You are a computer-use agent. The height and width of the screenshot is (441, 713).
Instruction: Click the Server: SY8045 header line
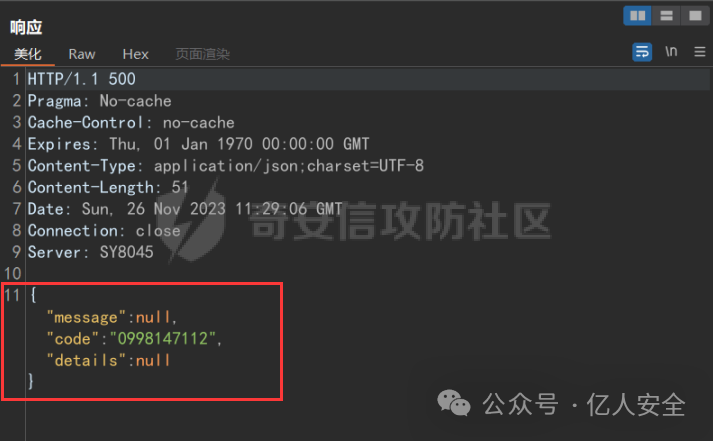90,252
